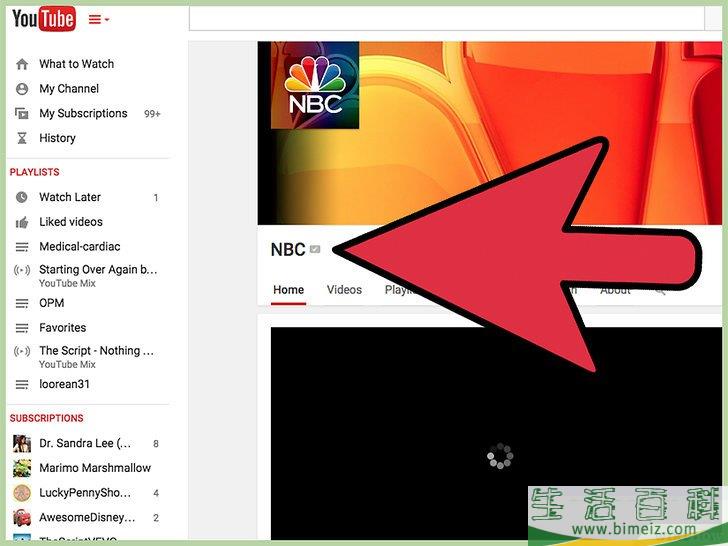The height and width of the screenshot is (546, 728).
Task: Click the NBC peacock channel logo
Action: 315,85
